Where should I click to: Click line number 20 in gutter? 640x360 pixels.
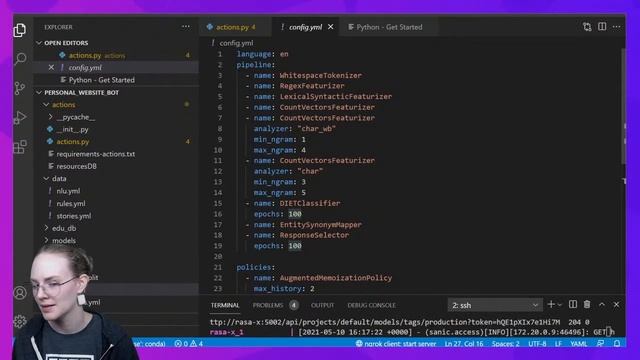tap(218, 256)
